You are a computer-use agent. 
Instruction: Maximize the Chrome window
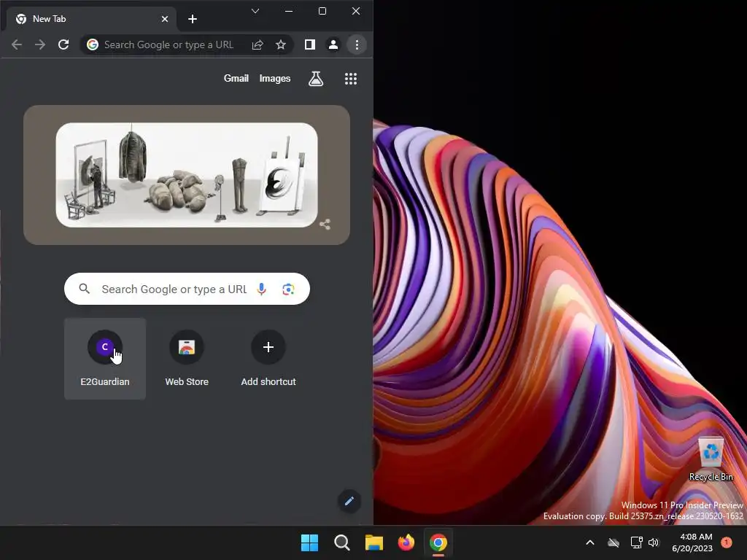pyautogui.click(x=322, y=11)
